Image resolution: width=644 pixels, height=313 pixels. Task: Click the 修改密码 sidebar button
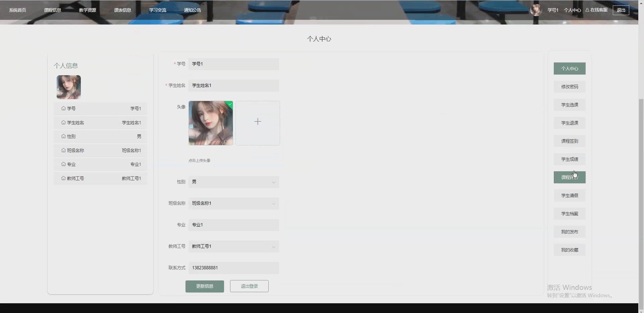point(569,87)
